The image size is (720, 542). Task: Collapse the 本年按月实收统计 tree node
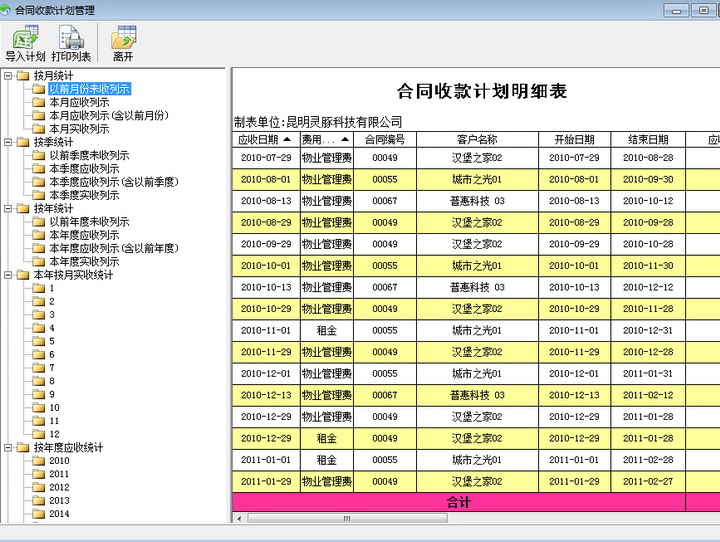pos(9,275)
